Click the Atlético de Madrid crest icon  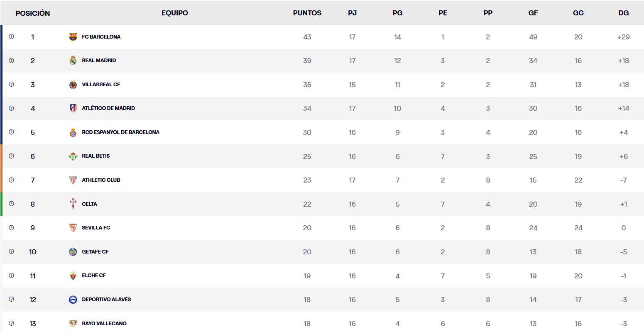pyautogui.click(x=73, y=108)
